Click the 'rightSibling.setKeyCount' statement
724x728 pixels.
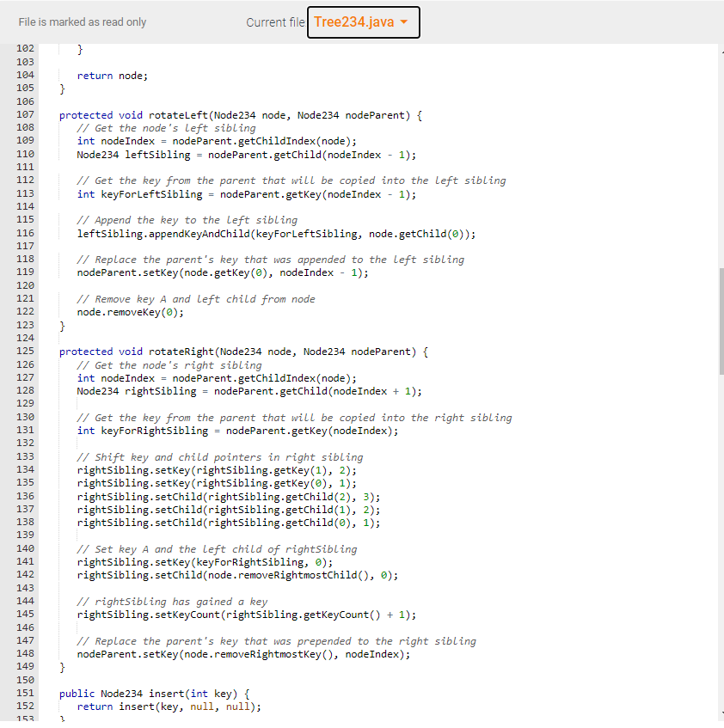tap(246, 615)
